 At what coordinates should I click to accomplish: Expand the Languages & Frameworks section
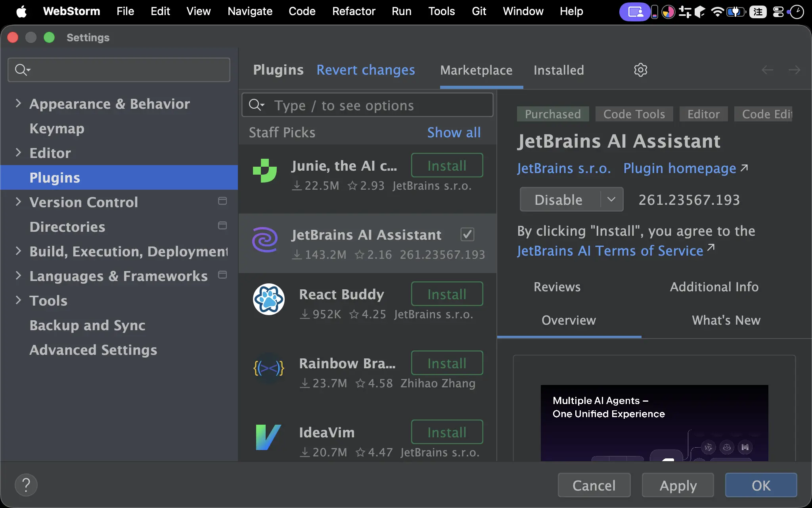pyautogui.click(x=18, y=276)
